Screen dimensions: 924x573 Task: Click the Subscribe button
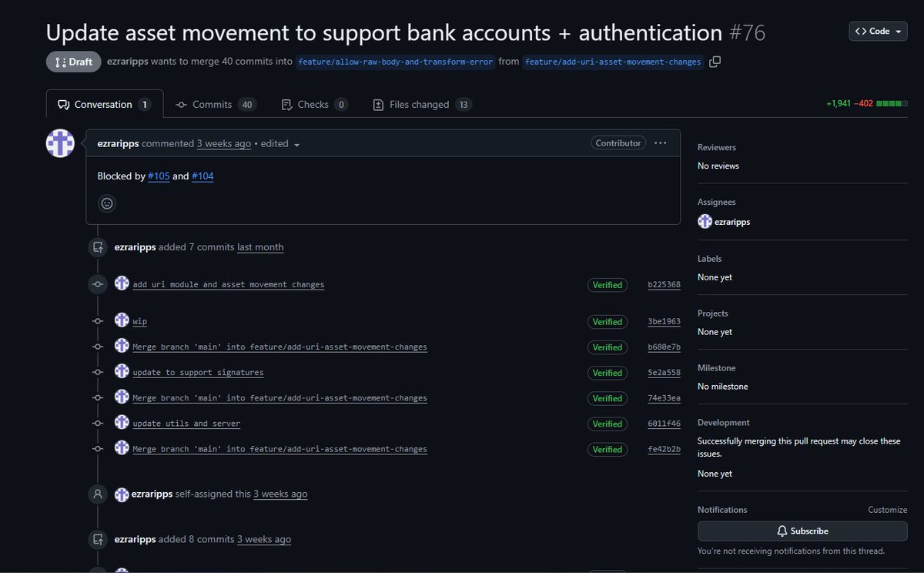[x=802, y=531]
